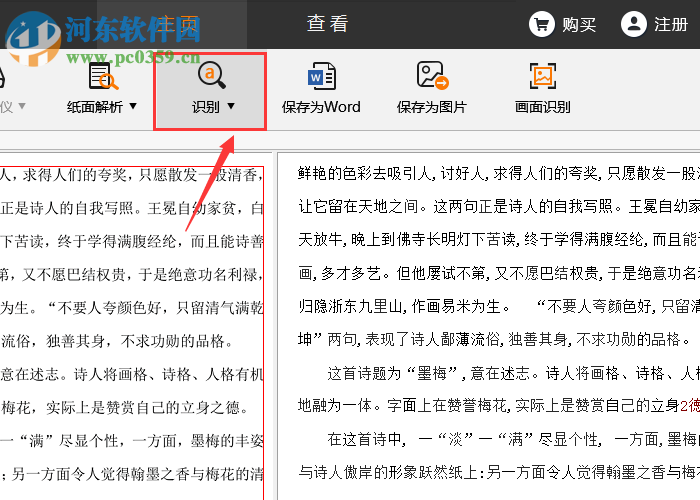The height and width of the screenshot is (500, 700).
Task: Click source line 梅花,实际上是赞赏自己的立身之德
Action: pos(125,408)
